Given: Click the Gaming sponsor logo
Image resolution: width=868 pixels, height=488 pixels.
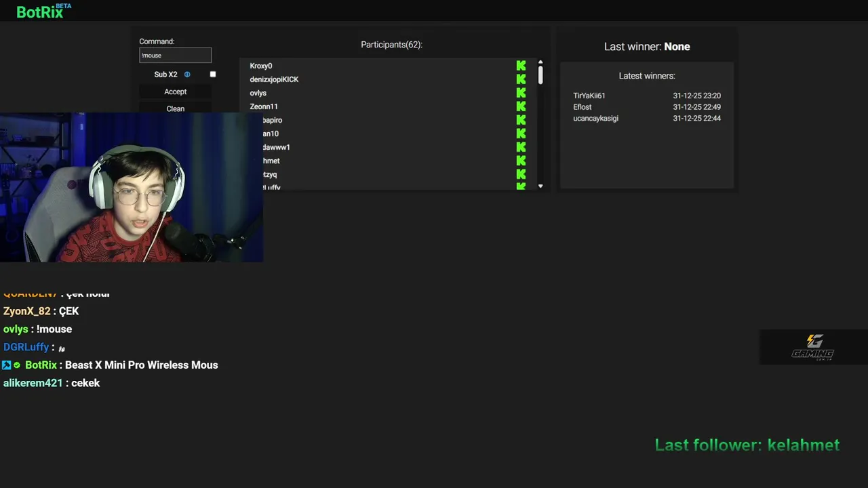Looking at the screenshot, I should tap(813, 347).
